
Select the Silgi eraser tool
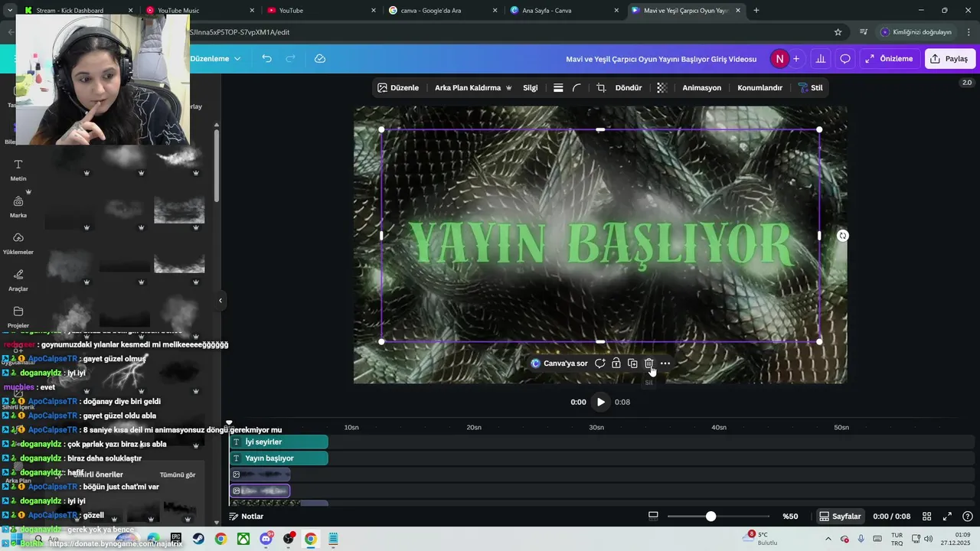(531, 88)
